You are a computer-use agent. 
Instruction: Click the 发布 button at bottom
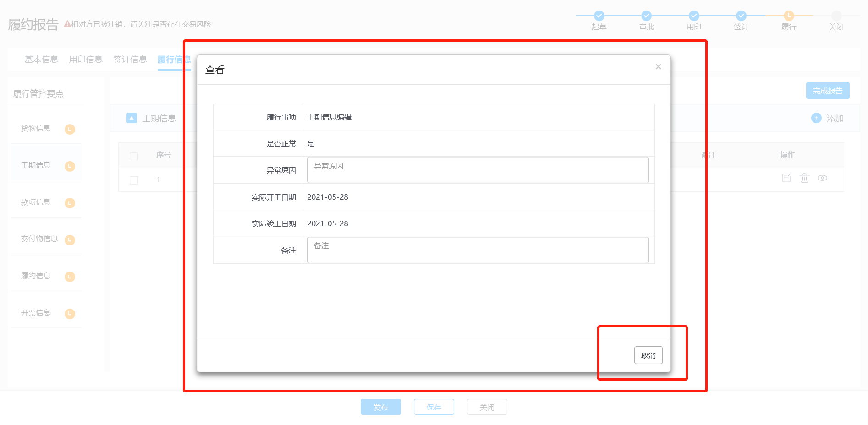pyautogui.click(x=380, y=407)
